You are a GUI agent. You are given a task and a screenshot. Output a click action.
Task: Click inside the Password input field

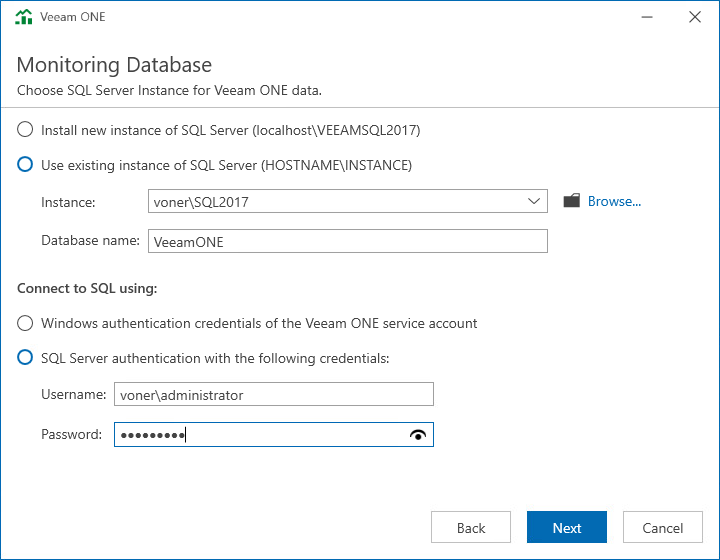pos(262,435)
